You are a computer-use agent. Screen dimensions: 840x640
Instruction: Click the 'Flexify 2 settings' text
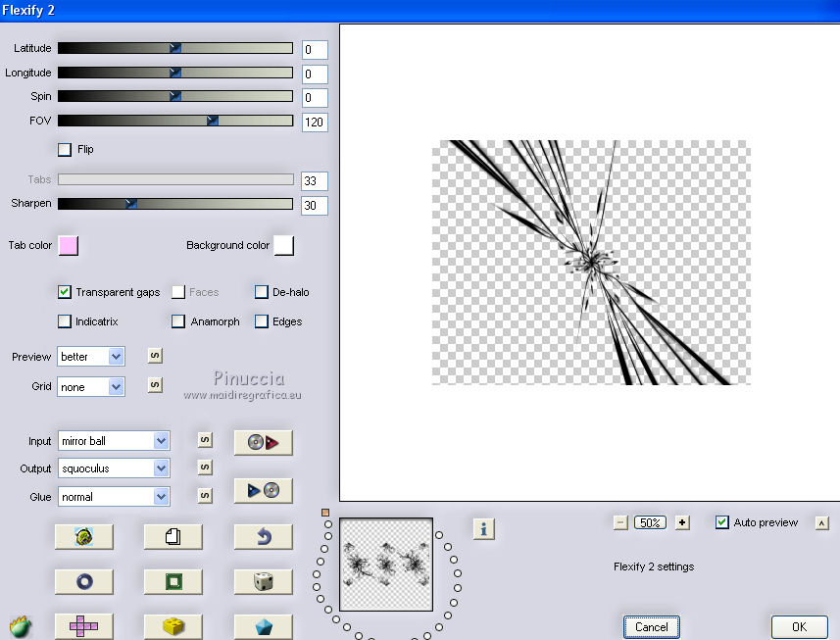tap(654, 566)
